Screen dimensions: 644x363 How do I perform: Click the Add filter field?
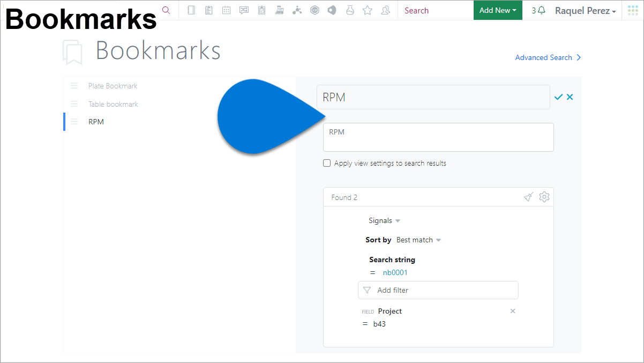tap(438, 290)
